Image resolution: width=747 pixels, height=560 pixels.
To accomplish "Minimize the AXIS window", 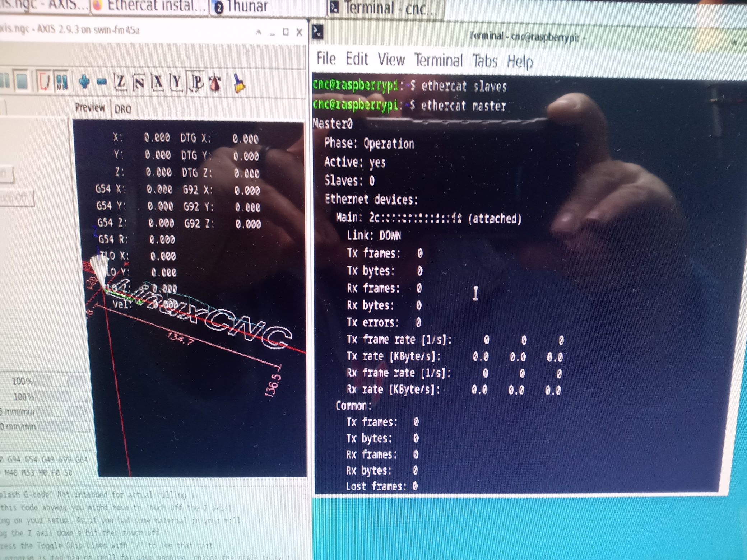I will (273, 34).
